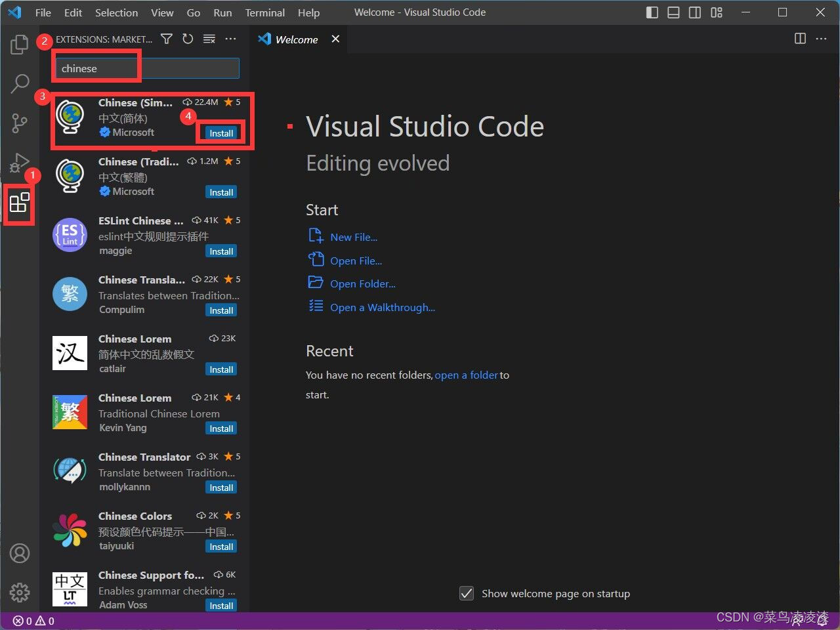Uncheck Show welcome page on startup

pyautogui.click(x=467, y=594)
